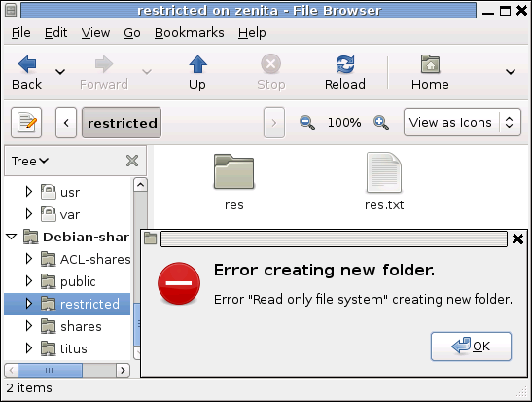The image size is (532, 402).
Task: Select the res.txt file icon
Action: 384,172
